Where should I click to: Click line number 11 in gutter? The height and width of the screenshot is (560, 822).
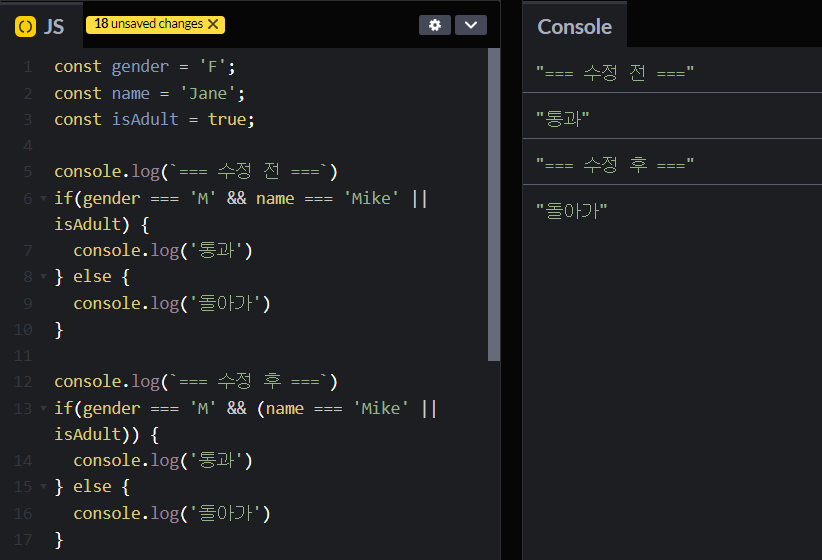click(x=23, y=356)
